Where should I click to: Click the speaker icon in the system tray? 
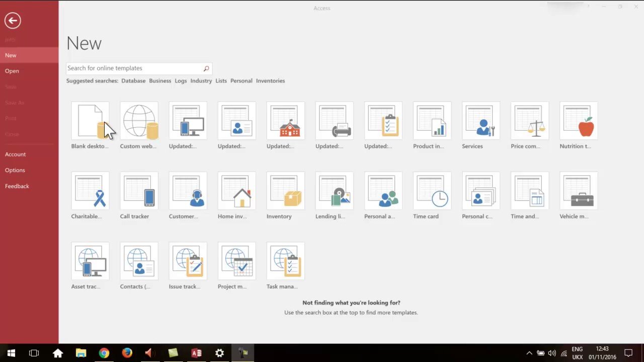552,353
